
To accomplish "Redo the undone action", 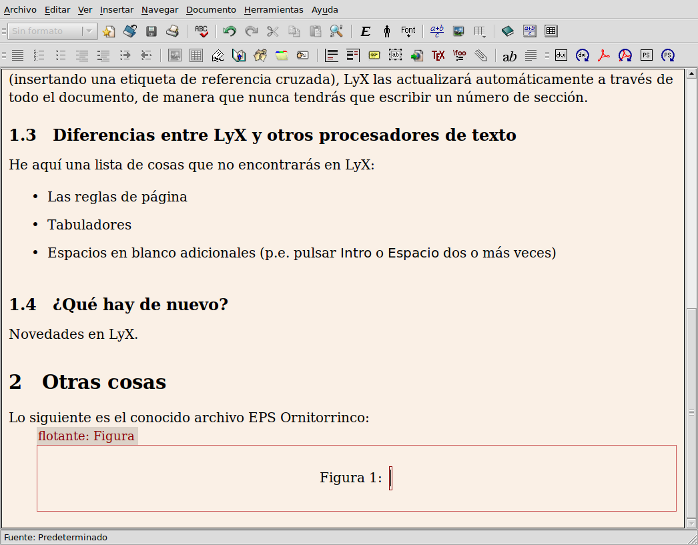I will coord(251,31).
